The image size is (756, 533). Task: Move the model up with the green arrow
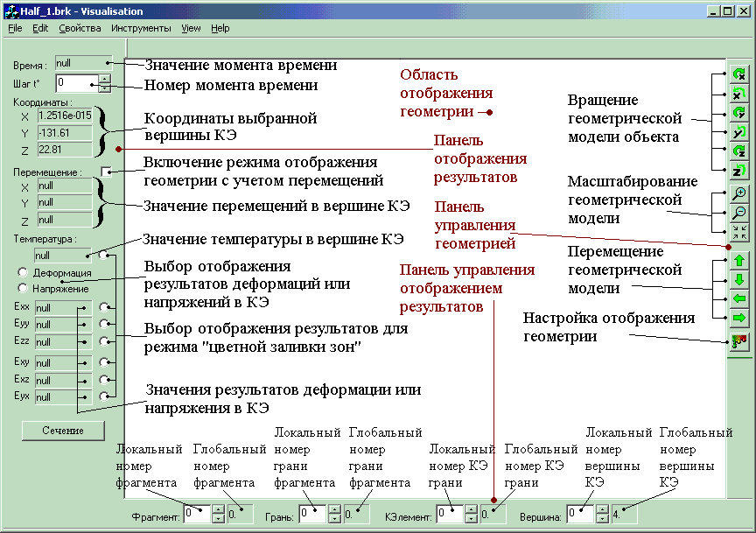pos(738,261)
